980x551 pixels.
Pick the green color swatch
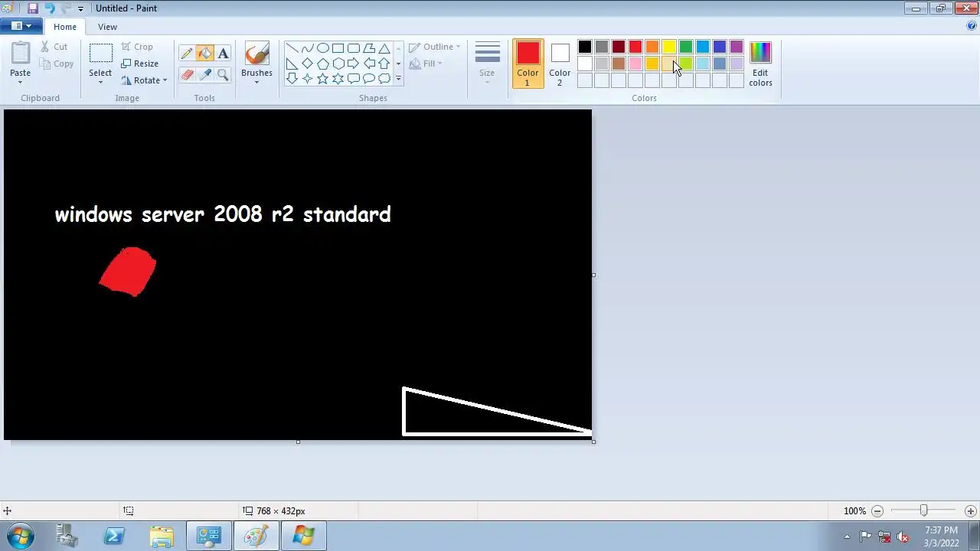pos(686,47)
